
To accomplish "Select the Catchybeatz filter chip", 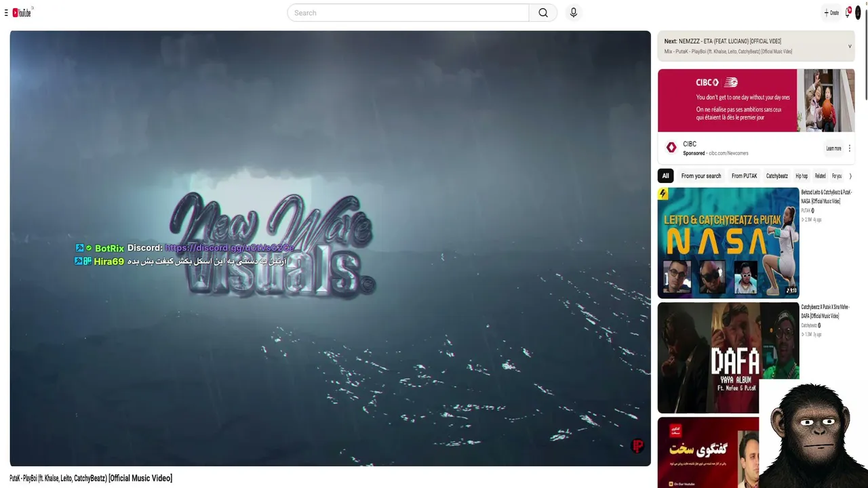I will pyautogui.click(x=777, y=176).
